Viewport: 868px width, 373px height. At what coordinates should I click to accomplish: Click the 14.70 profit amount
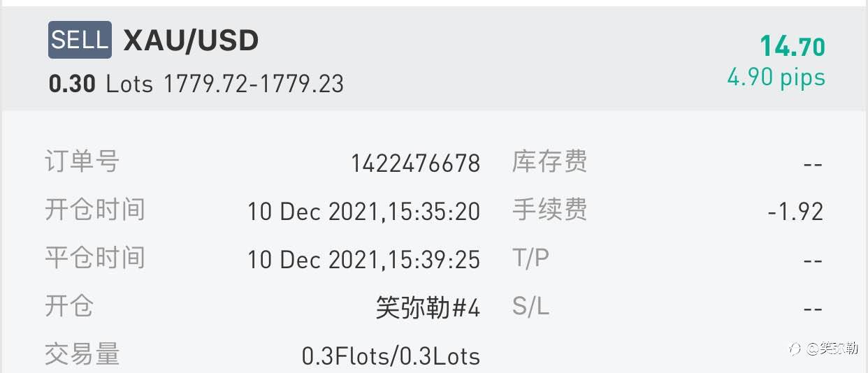[x=793, y=47]
